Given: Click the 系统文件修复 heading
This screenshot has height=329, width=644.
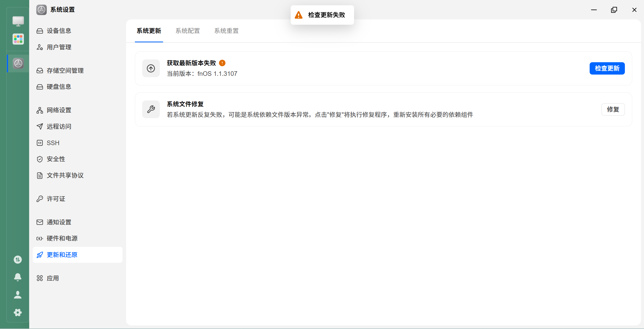Looking at the screenshot, I should pyautogui.click(x=185, y=104).
